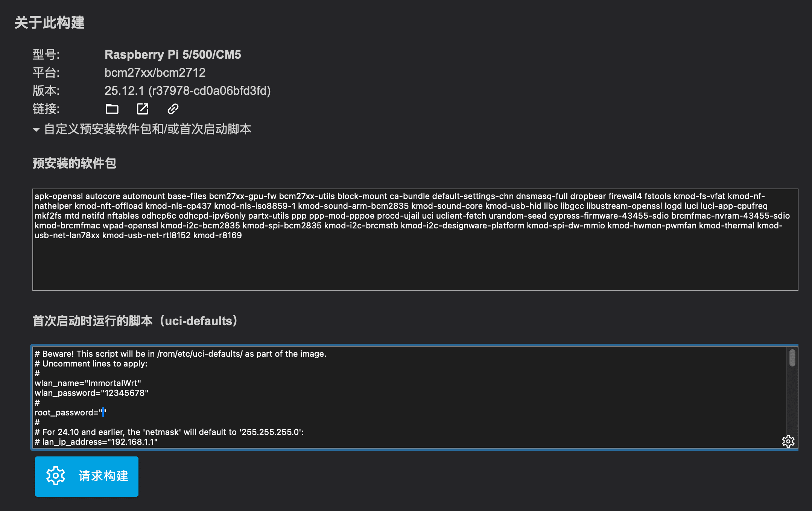
Task: Place cursor in root_password line
Action: pos(70,412)
